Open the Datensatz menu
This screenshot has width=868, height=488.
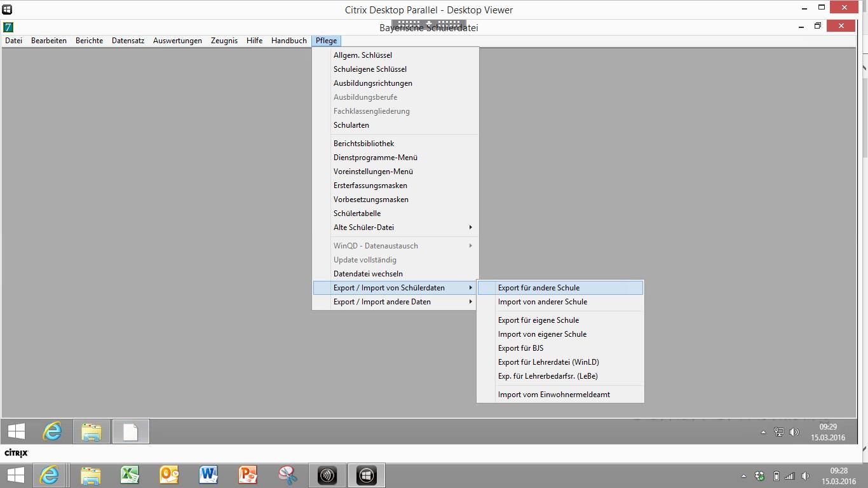pos(128,41)
